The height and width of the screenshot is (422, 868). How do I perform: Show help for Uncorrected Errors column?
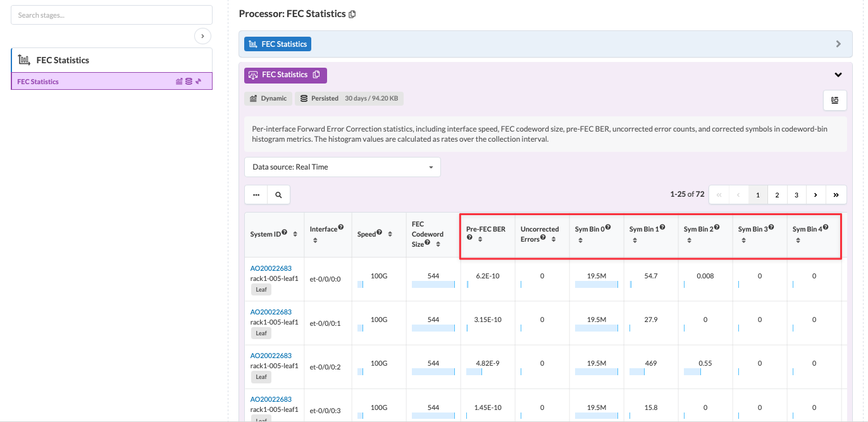click(543, 238)
